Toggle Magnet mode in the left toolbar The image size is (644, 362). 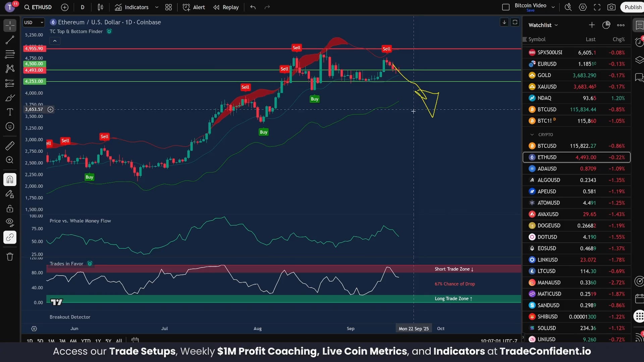pyautogui.click(x=10, y=180)
